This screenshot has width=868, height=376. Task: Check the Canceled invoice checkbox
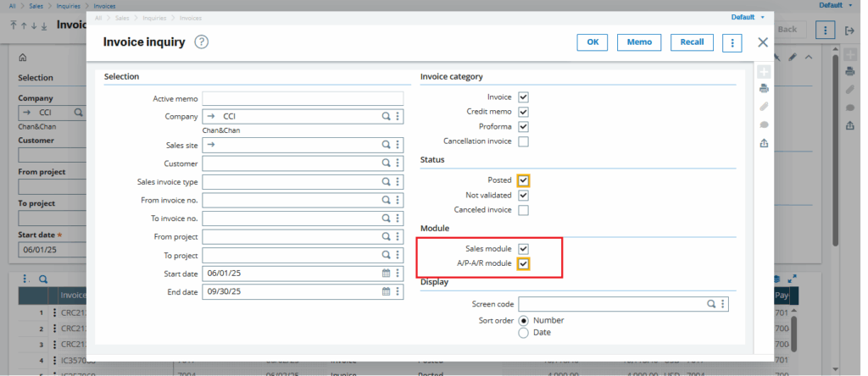pyautogui.click(x=523, y=210)
